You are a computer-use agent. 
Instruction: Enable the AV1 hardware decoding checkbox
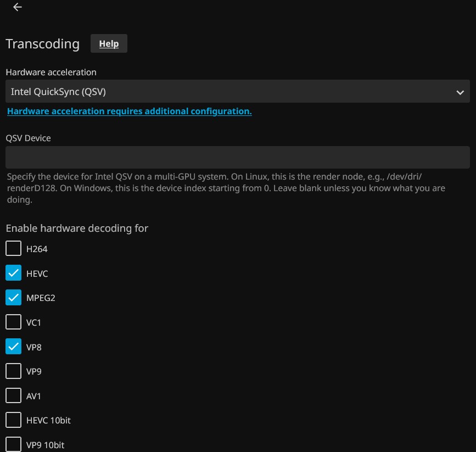pyautogui.click(x=13, y=396)
